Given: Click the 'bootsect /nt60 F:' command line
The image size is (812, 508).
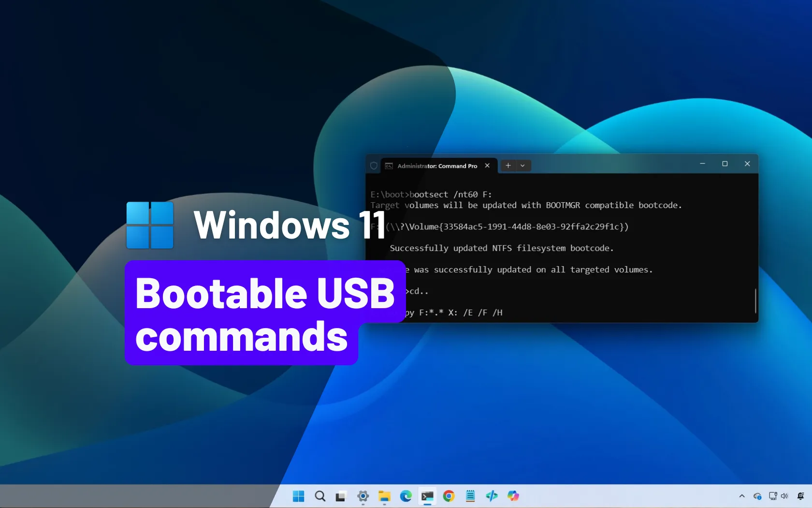Looking at the screenshot, I should [x=431, y=194].
